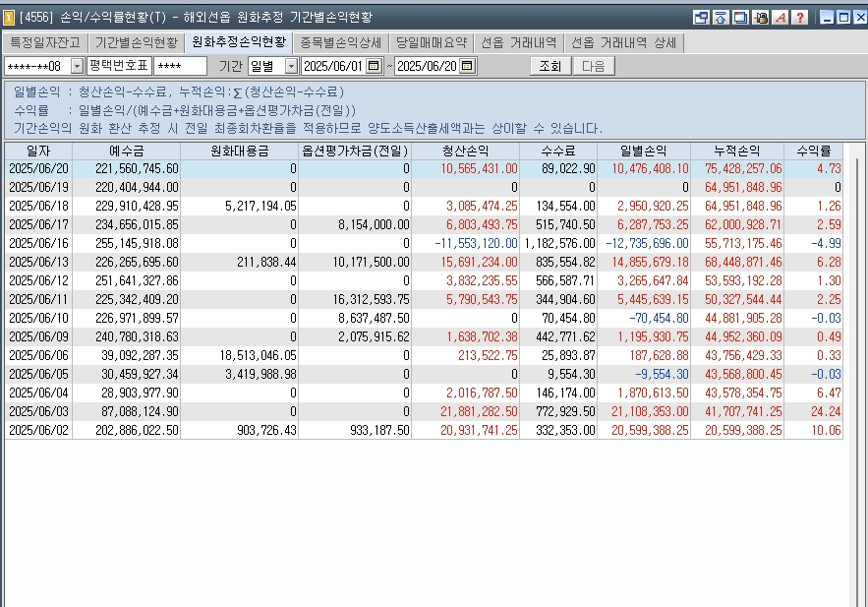The image size is (868, 607).
Task: Click option value 16,312,593.75
Action: (x=371, y=300)
